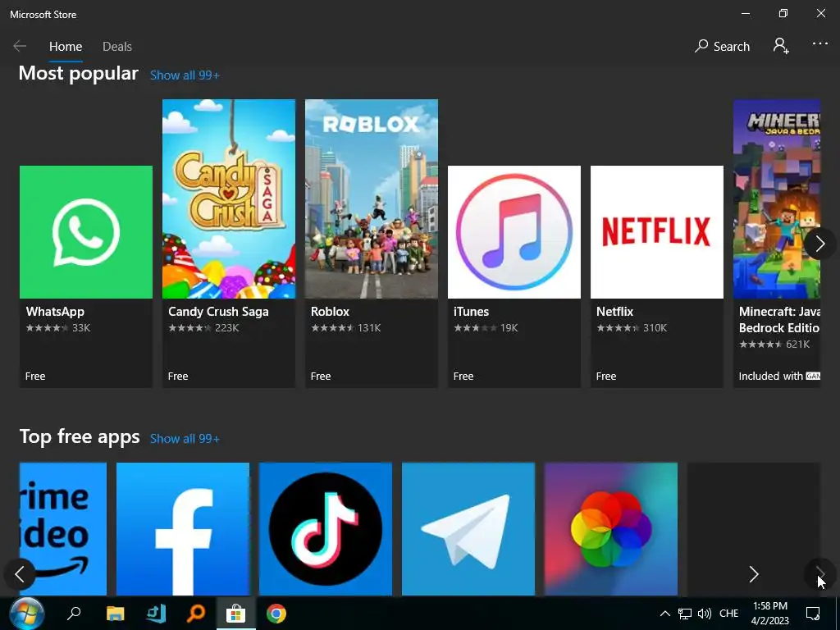Click the 'Included with' Game Pass label
The width and height of the screenshot is (840, 630).
pos(779,376)
